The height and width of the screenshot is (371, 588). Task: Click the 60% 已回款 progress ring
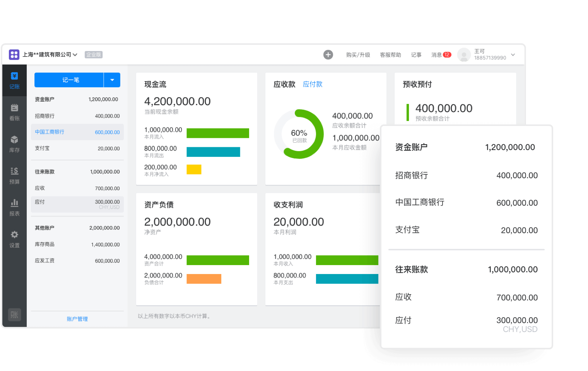click(299, 134)
